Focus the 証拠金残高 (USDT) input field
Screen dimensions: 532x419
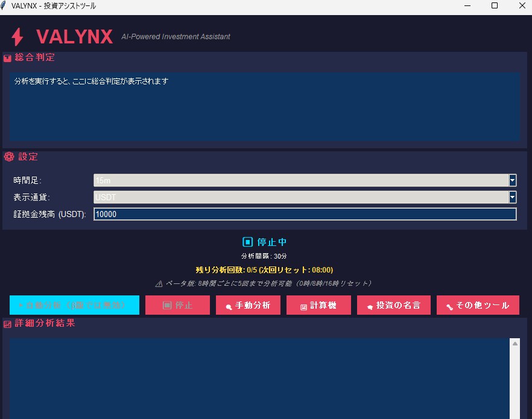305,214
